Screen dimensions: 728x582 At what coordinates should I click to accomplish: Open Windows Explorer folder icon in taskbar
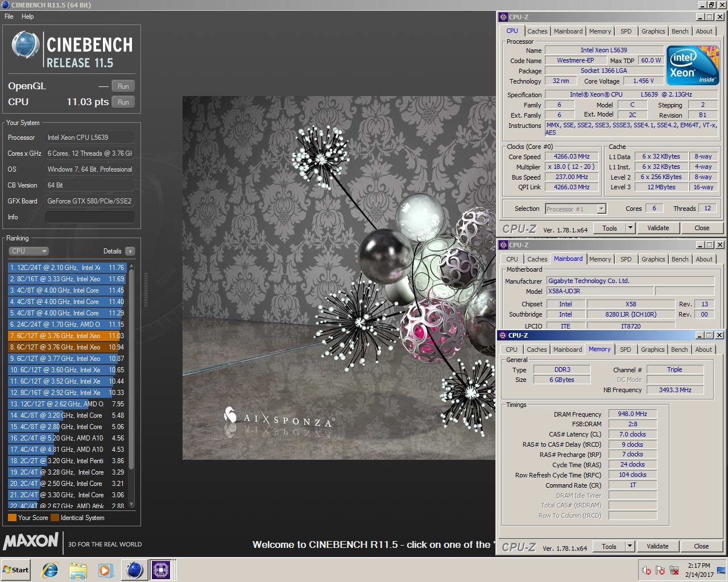tap(78, 570)
